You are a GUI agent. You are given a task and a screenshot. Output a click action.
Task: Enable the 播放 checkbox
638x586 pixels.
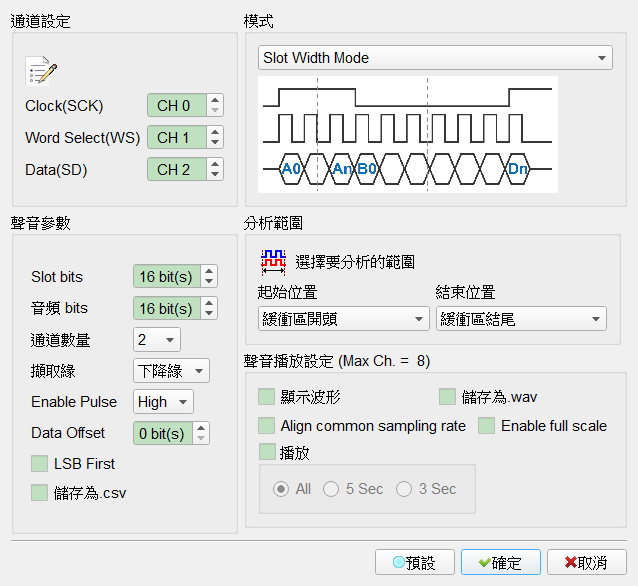(267, 452)
